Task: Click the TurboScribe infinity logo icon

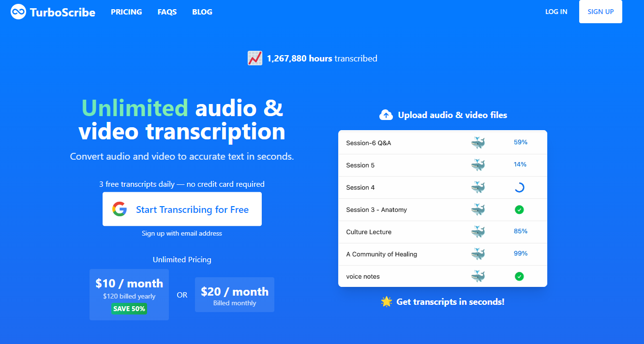Action: [18, 12]
